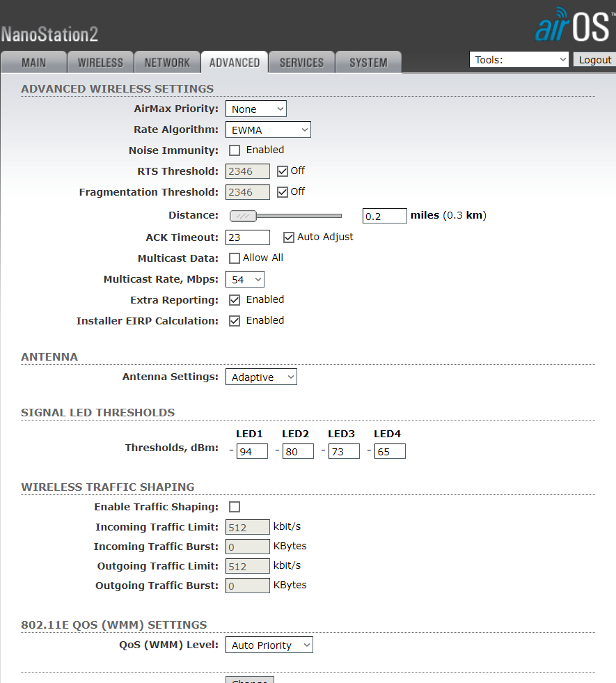Click the RTS Threshold value field
The width and height of the screenshot is (616, 683).
pyautogui.click(x=248, y=171)
